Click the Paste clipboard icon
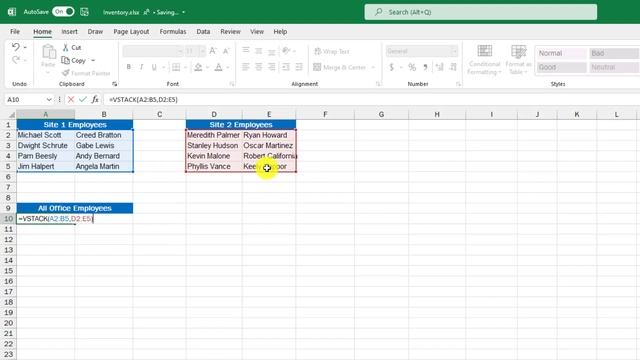The image size is (640, 360). tap(49, 52)
